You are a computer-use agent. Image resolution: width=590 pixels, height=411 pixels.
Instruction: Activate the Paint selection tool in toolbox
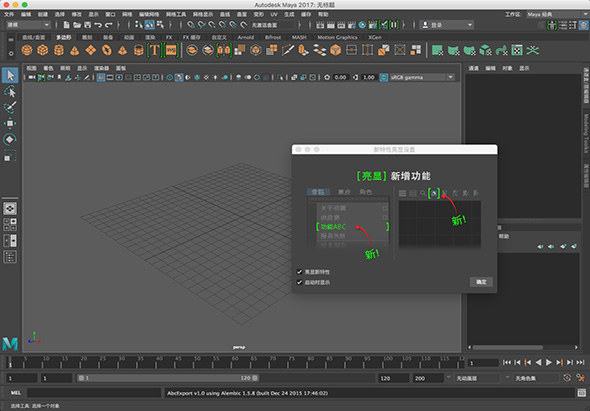point(10,107)
